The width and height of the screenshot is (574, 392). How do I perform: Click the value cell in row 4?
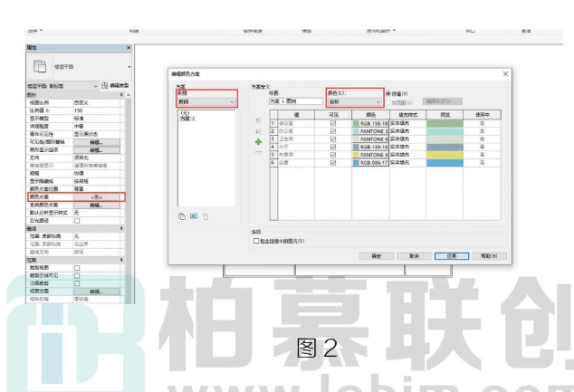click(296, 147)
